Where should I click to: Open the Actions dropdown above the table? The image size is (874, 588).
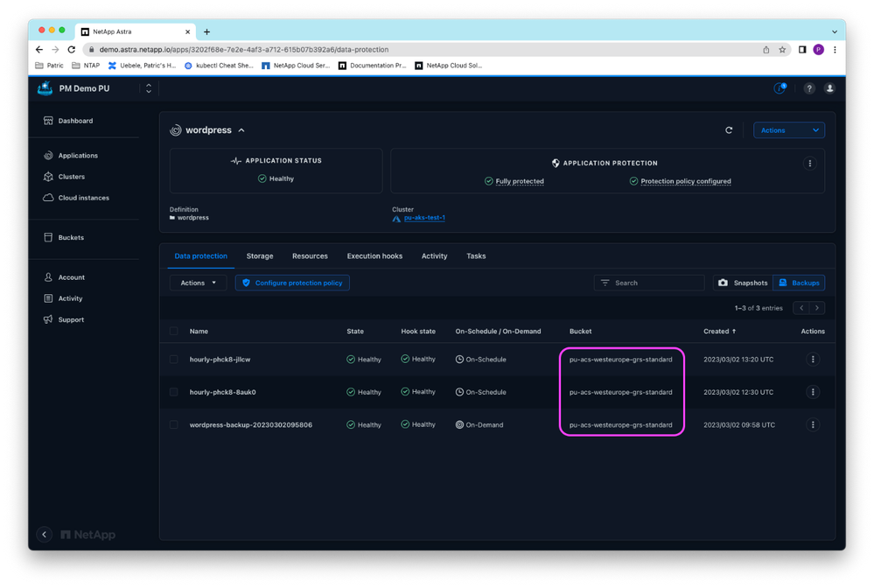click(198, 283)
